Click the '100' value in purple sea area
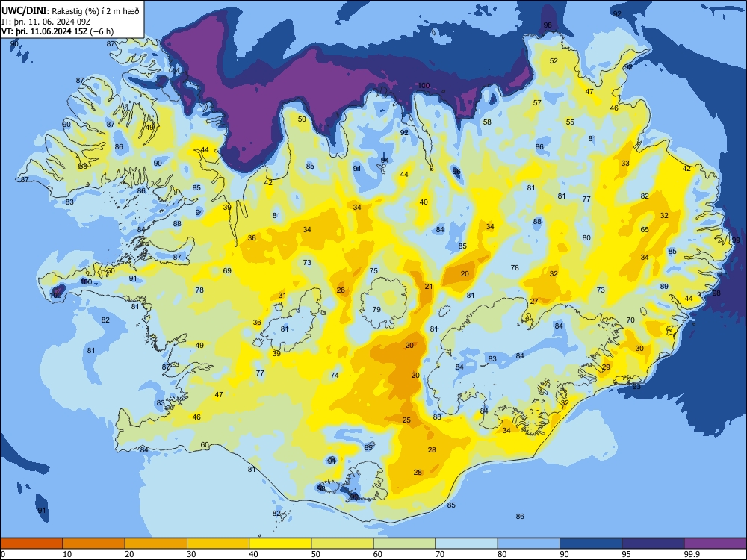The height and width of the screenshot is (560, 747). pos(424,86)
